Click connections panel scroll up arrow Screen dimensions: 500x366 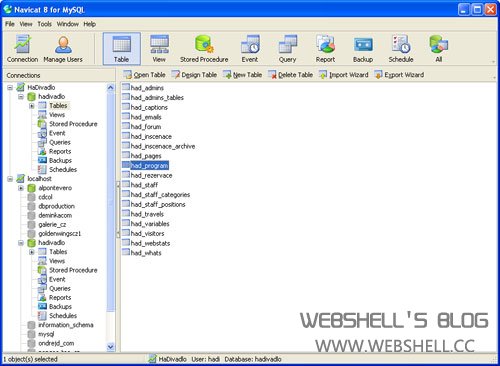click(x=111, y=88)
